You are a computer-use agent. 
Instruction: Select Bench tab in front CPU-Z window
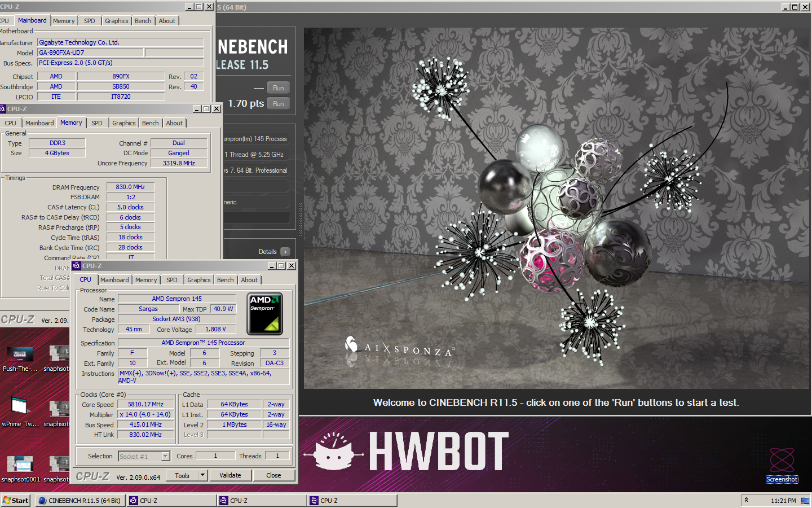tap(226, 280)
